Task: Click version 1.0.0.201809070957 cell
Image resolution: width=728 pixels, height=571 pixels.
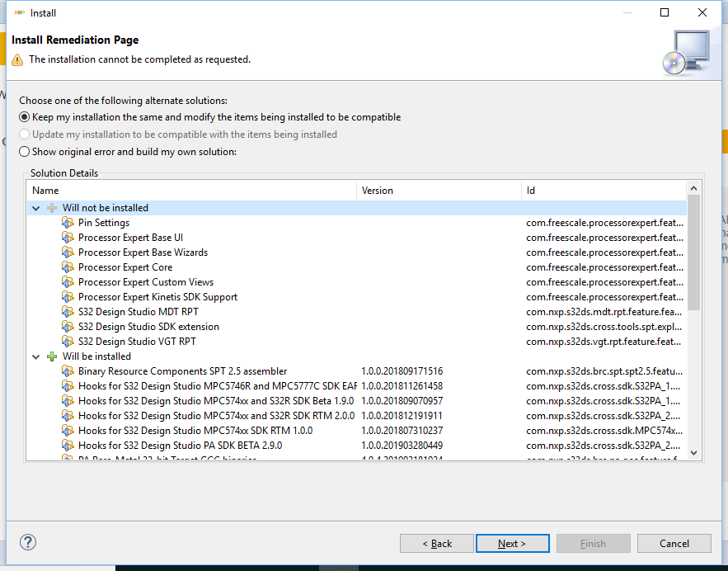Action: click(402, 401)
